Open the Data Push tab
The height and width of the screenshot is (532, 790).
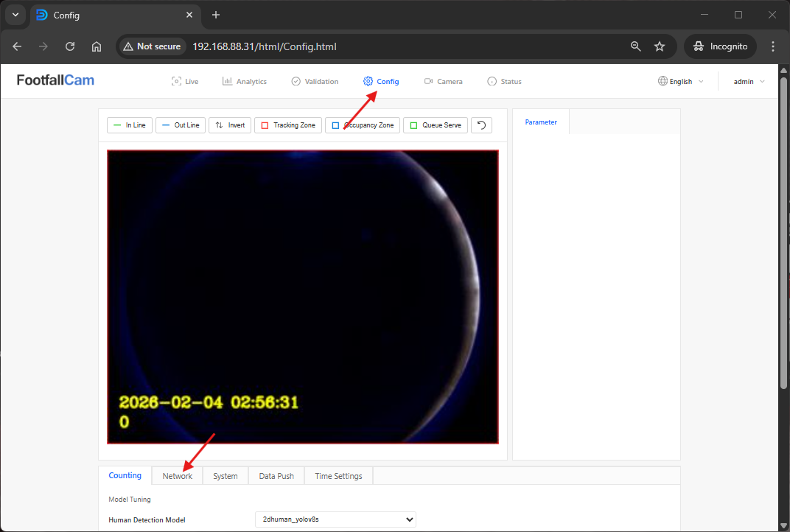coord(276,476)
